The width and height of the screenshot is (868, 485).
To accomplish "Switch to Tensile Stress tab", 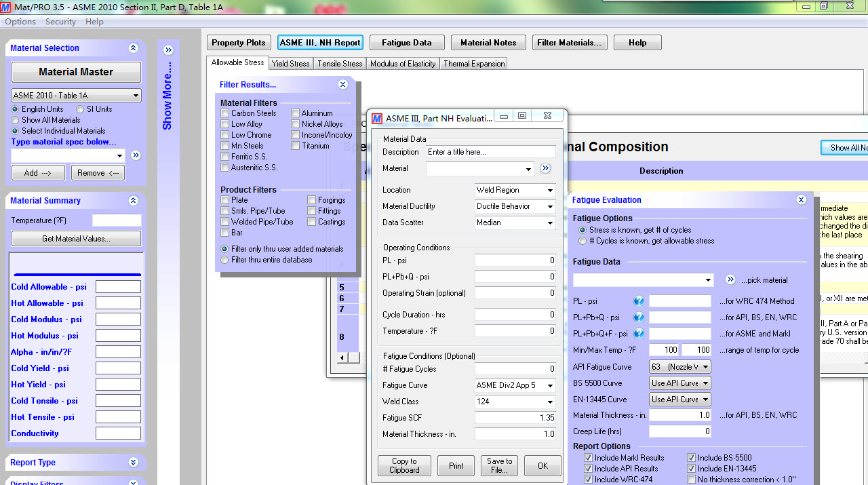I will (340, 64).
